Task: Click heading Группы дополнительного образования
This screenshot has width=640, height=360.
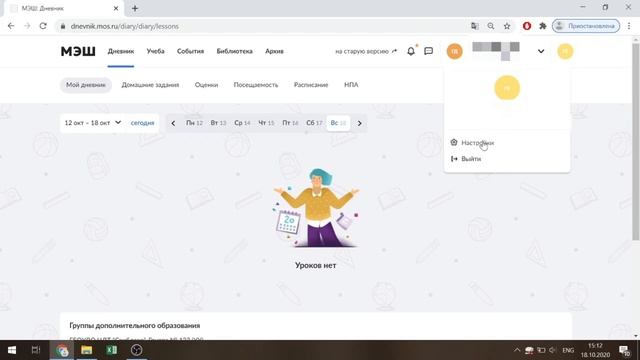Action: click(x=135, y=325)
